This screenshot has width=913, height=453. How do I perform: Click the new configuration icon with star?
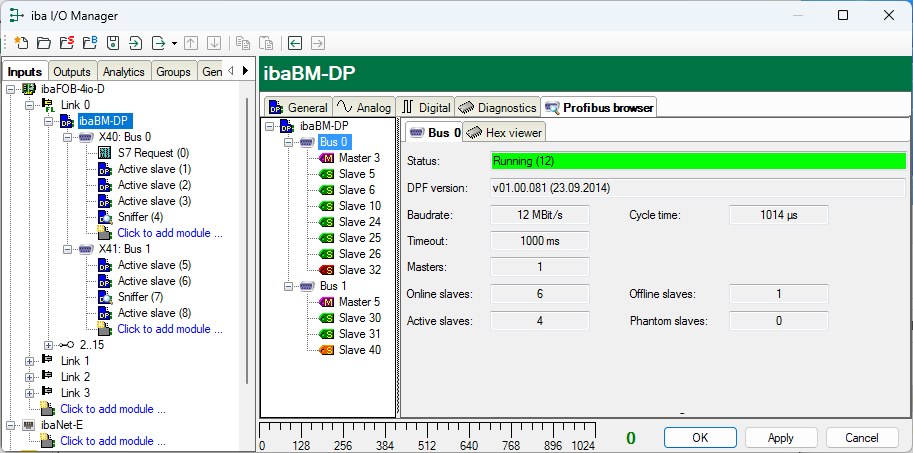20,43
